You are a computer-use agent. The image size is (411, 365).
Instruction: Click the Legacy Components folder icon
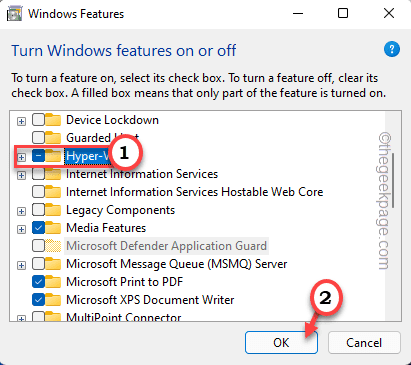tap(53, 210)
